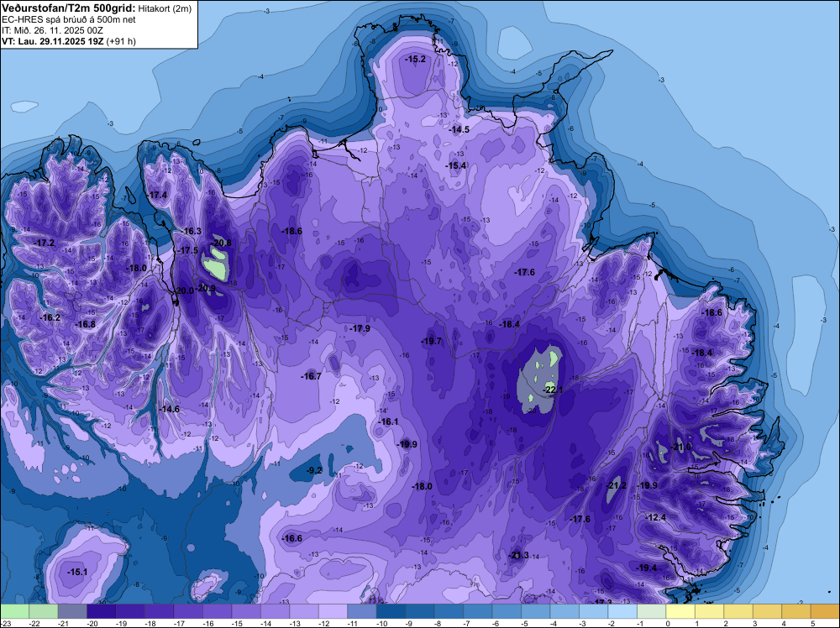Click the -14.6 temperature value
Viewport: 840px width, 628px height.
click(170, 409)
